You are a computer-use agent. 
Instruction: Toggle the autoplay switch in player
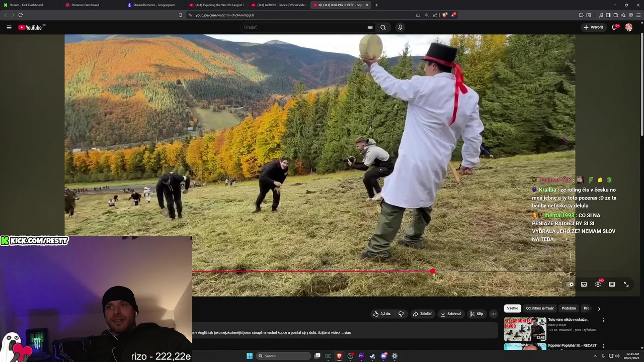(570, 284)
